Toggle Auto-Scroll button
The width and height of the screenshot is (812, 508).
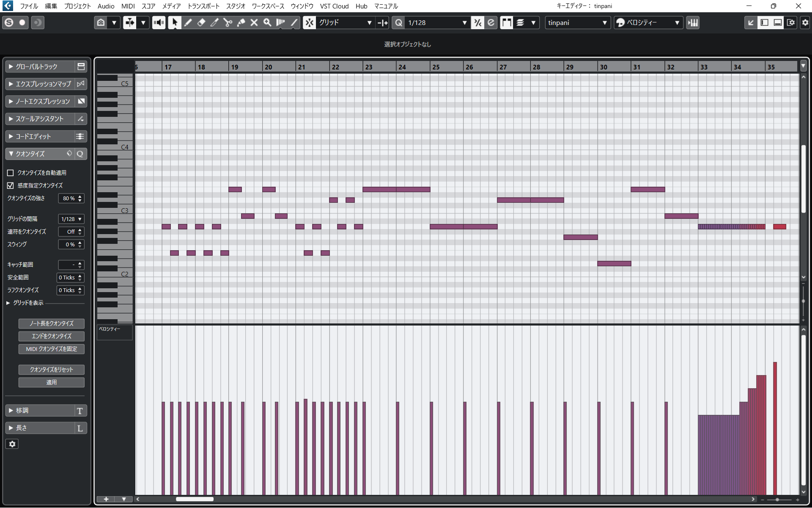(130, 23)
